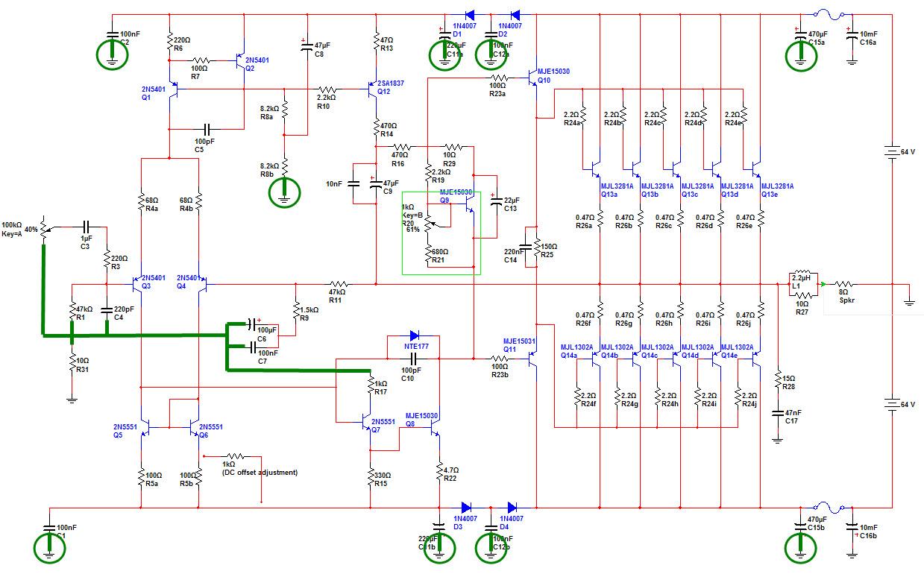This screenshot has width=924, height=574.
Task: Select the Q7 2N5551 transistor symbol
Action: pos(365,423)
